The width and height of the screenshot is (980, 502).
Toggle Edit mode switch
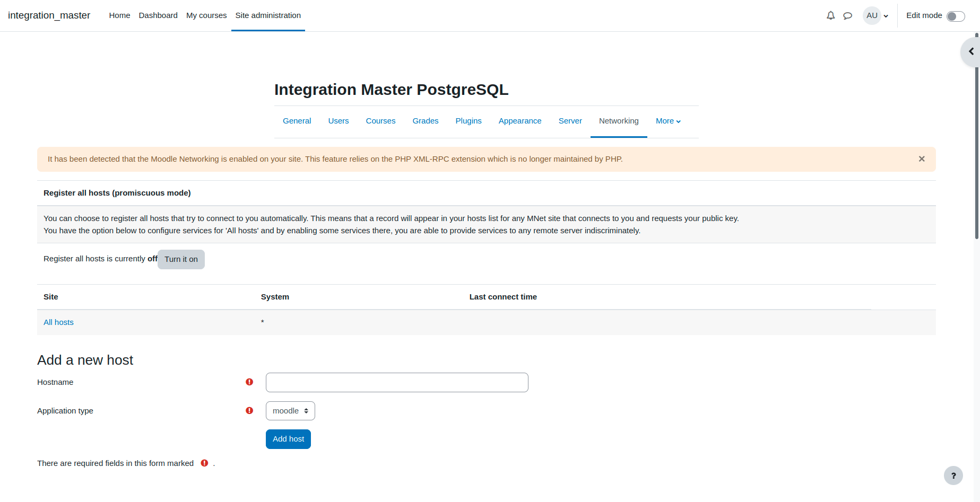(956, 16)
